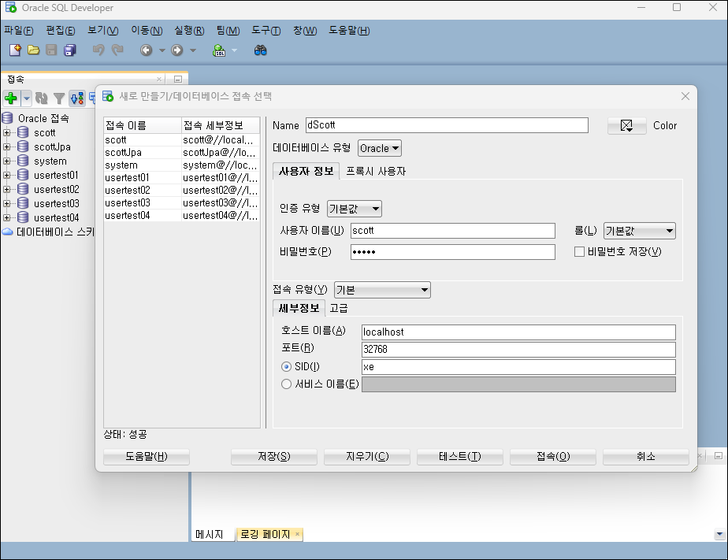
Task: Click the 호스트 이름 localhost field
Action: pos(518,332)
